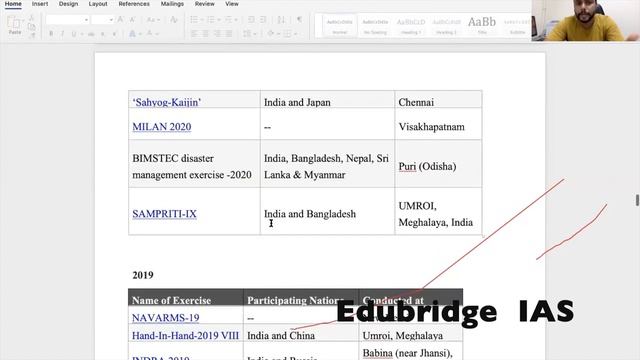Apply the Normal style
Image resolution: width=640 pixels, height=360 pixels.
coord(340,26)
